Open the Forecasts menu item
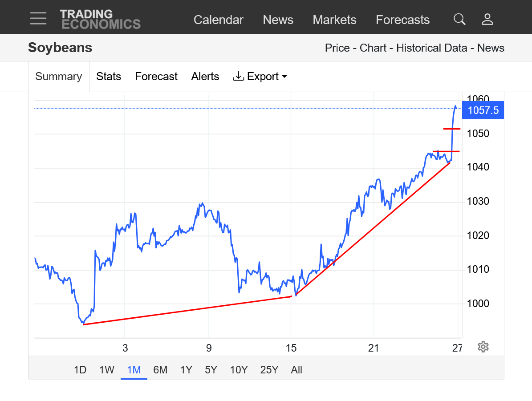Screen dimensions: 532x401 [x=402, y=20]
